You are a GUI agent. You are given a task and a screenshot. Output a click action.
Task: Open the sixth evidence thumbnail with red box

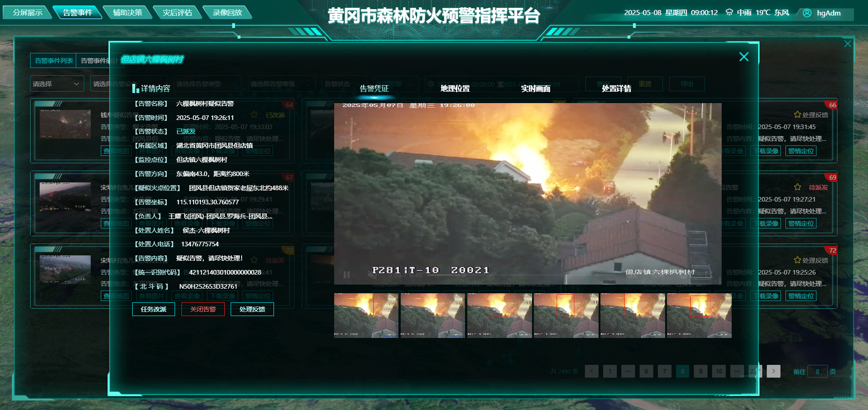699,315
